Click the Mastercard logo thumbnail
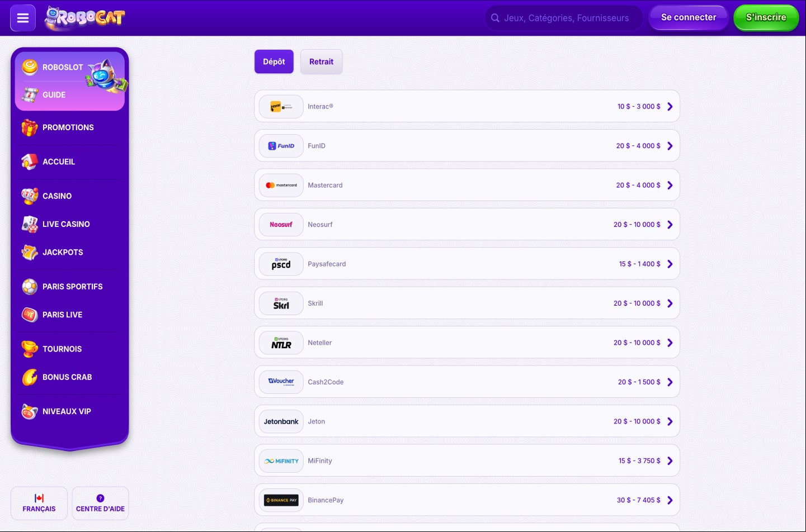The image size is (806, 532). pos(281,186)
